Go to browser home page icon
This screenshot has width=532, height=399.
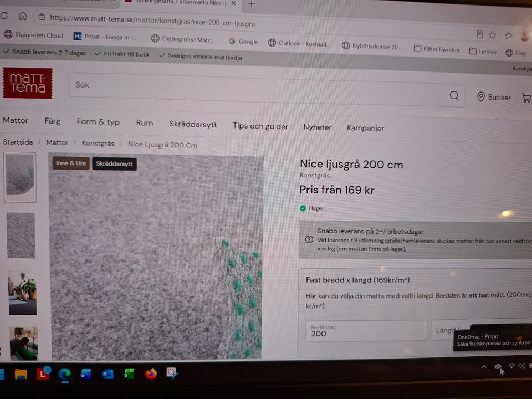(x=23, y=16)
